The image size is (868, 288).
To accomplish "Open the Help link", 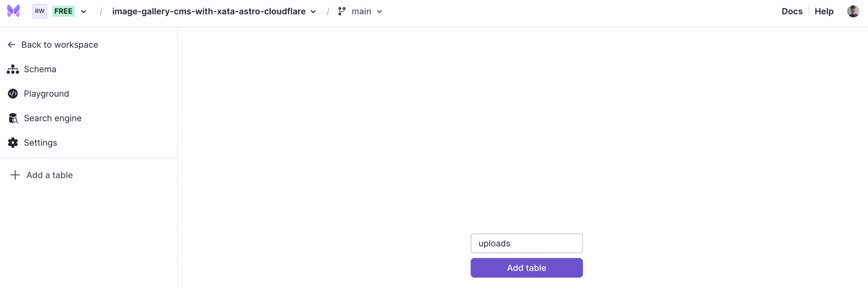I will coord(824,11).
